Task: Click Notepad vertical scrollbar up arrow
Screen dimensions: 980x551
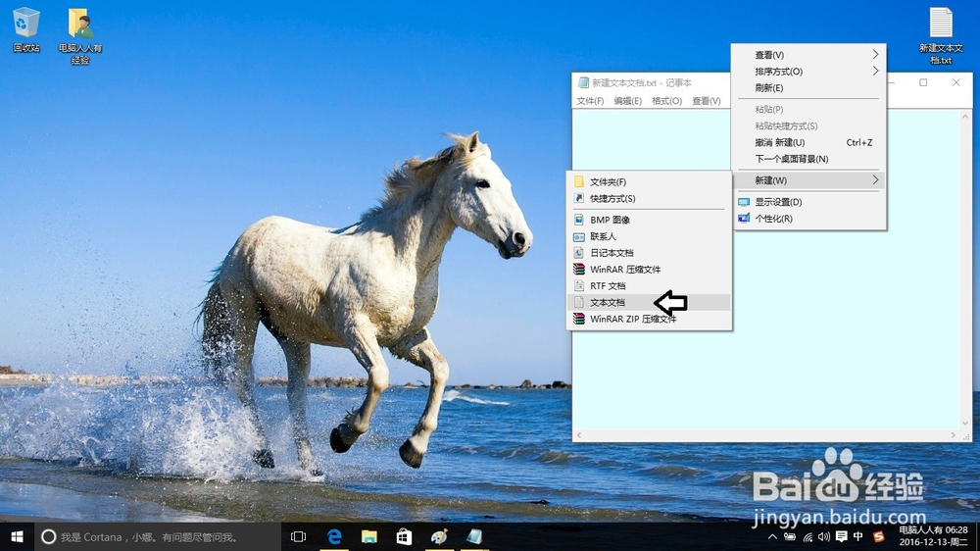Action: (965, 116)
